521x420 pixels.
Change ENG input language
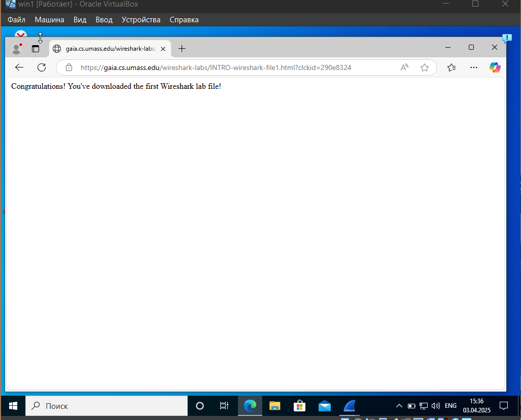tap(450, 406)
